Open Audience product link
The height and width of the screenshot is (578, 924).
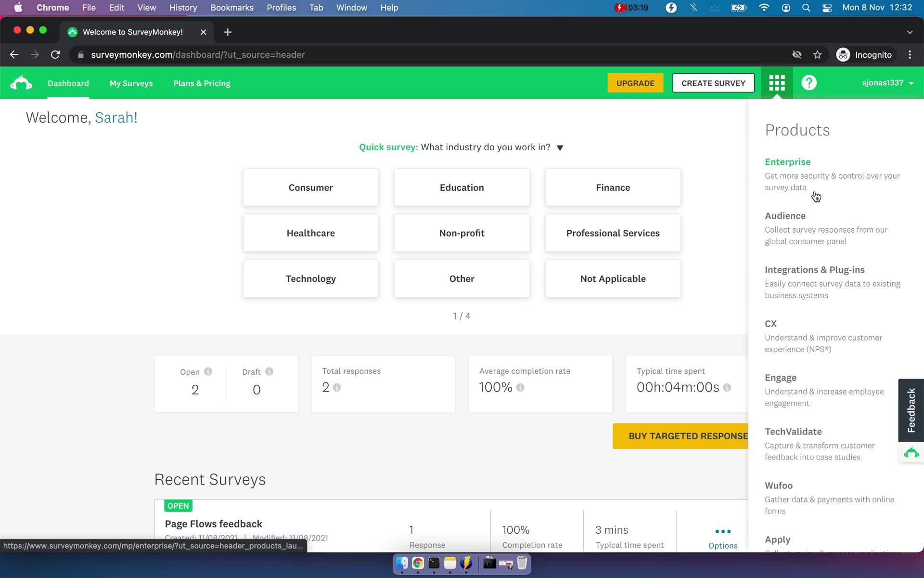[785, 216]
